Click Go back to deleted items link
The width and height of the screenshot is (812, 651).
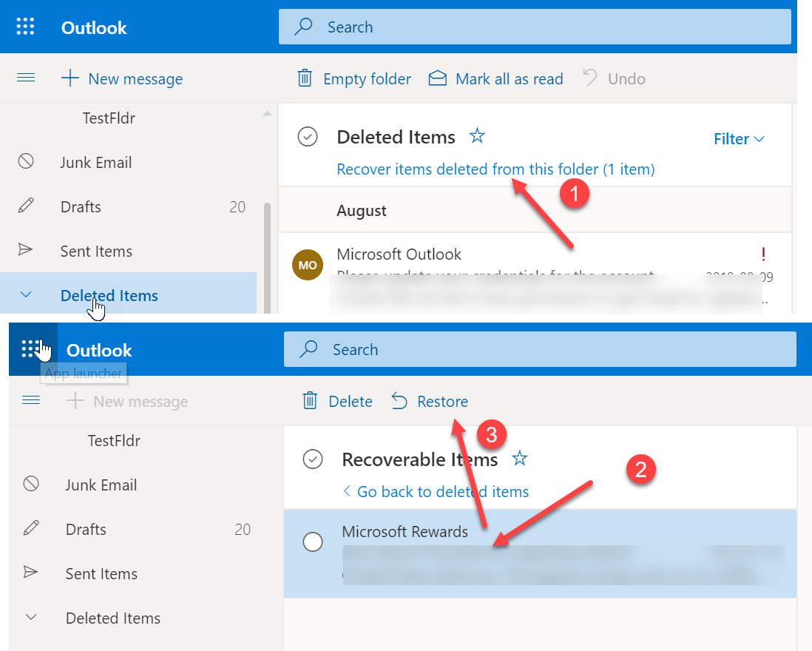tap(436, 491)
